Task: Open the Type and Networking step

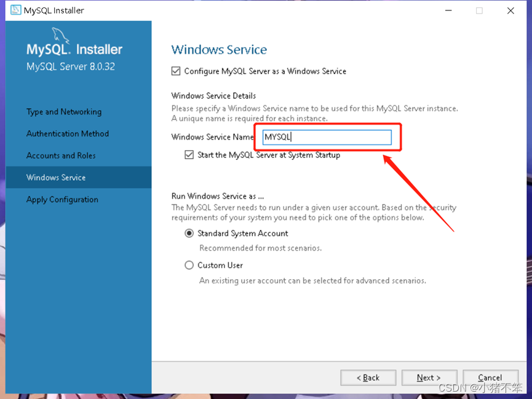Action: (64, 112)
